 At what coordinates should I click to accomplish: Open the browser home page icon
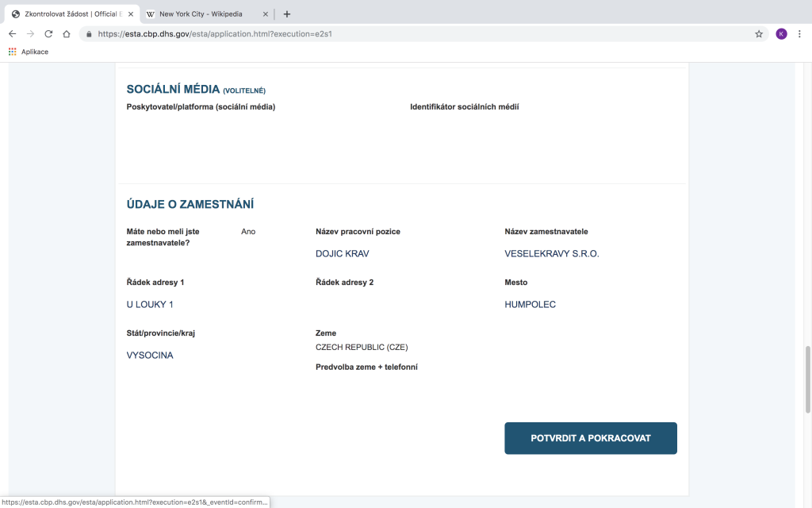[x=67, y=34]
